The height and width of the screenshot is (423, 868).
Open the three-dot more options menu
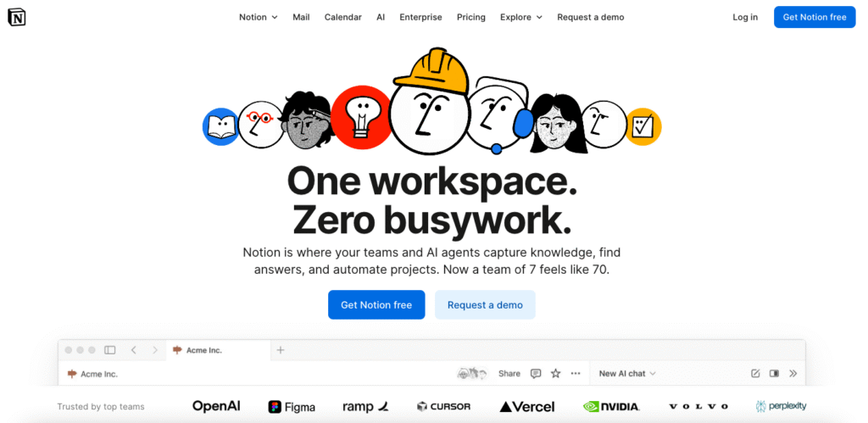pos(576,374)
